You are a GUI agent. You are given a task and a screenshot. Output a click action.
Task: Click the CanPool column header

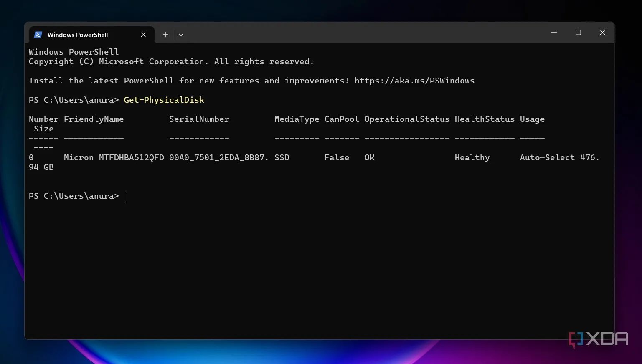(342, 119)
